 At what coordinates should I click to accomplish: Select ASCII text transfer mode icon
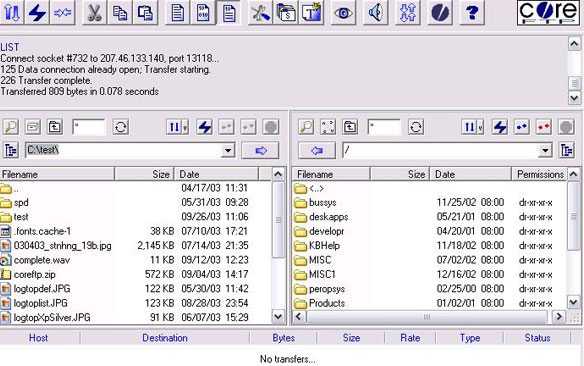click(177, 13)
